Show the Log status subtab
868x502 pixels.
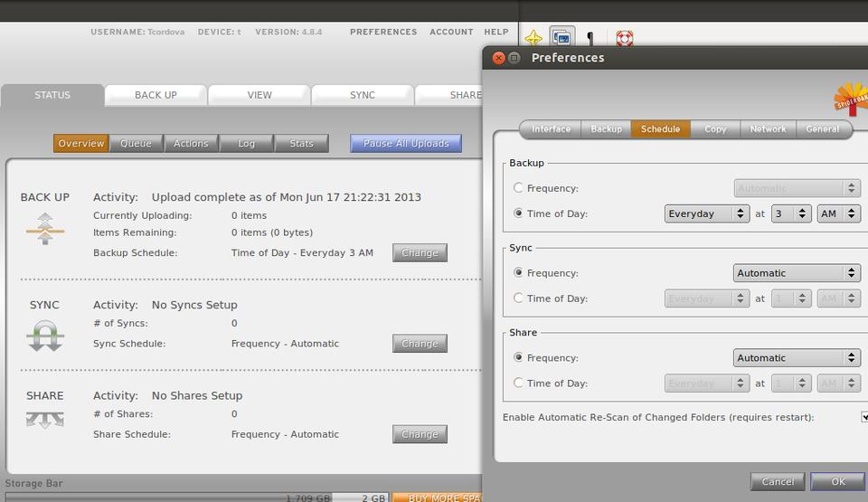pyautogui.click(x=246, y=144)
